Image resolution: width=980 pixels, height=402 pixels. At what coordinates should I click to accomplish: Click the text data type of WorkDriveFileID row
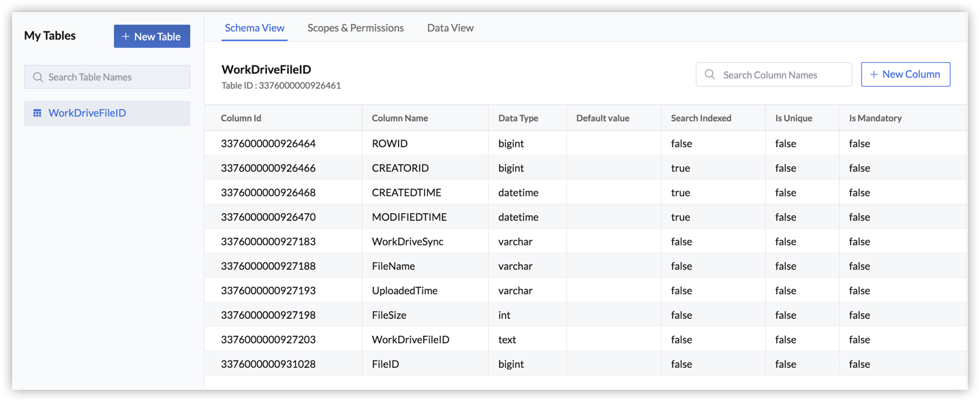(507, 339)
